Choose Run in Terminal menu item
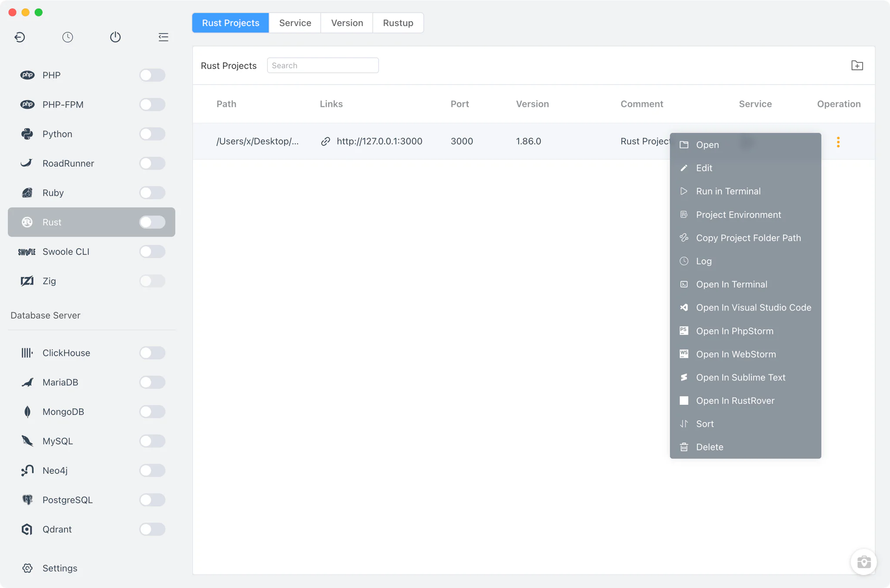This screenshot has height=588, width=890. tap(745, 191)
